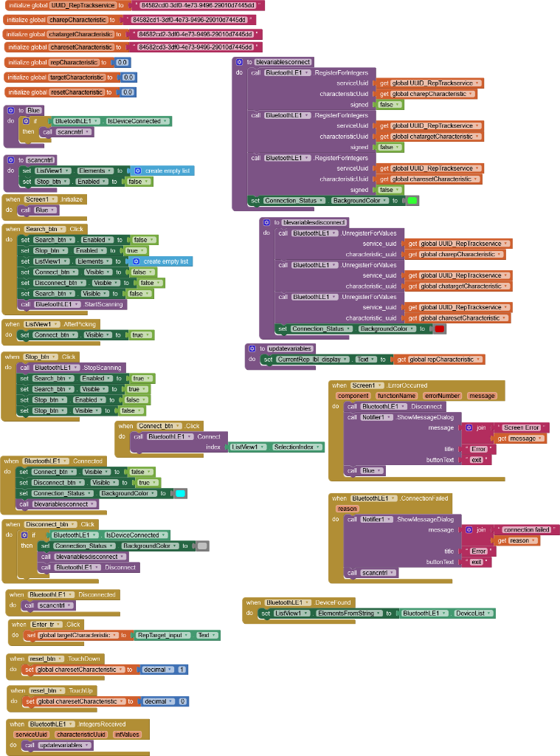
Task: Pick the gray color swatch in Disconnect_btn.Click
Action: tap(202, 546)
